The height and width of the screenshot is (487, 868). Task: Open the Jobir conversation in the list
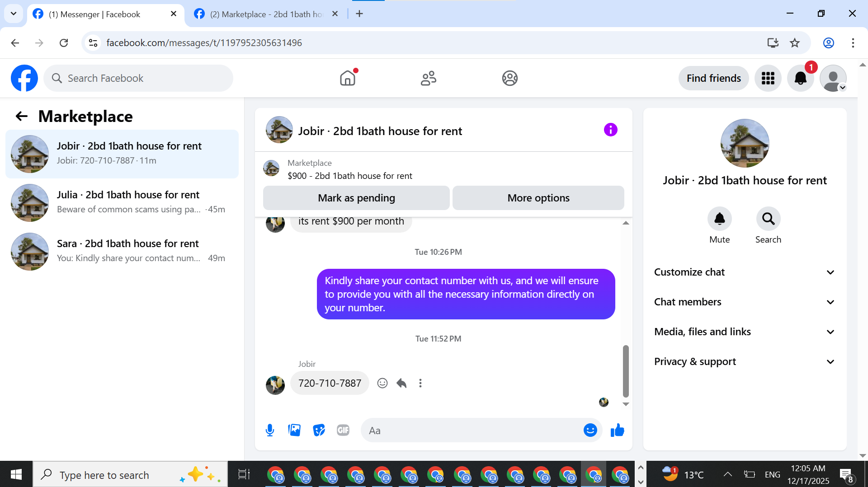(122, 154)
